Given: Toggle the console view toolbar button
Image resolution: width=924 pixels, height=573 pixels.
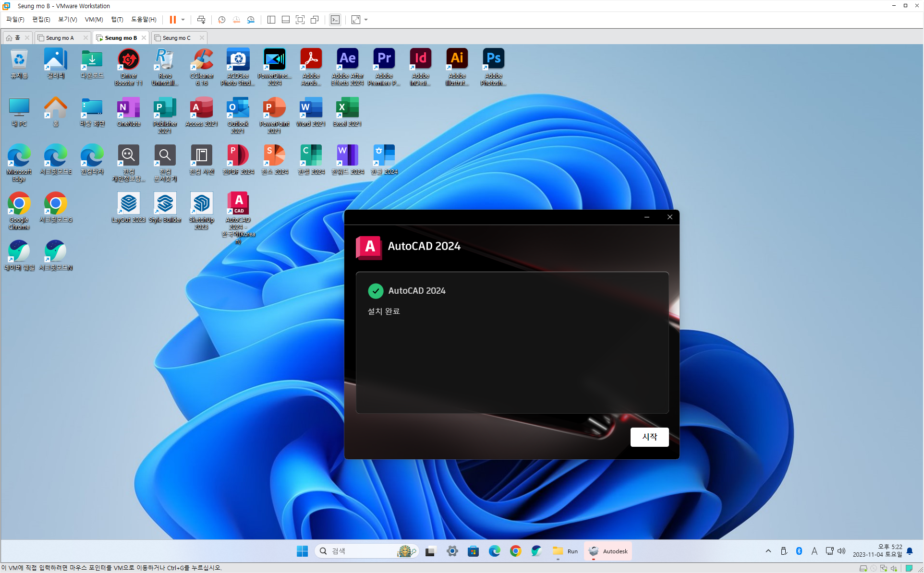Looking at the screenshot, I should coord(335,20).
